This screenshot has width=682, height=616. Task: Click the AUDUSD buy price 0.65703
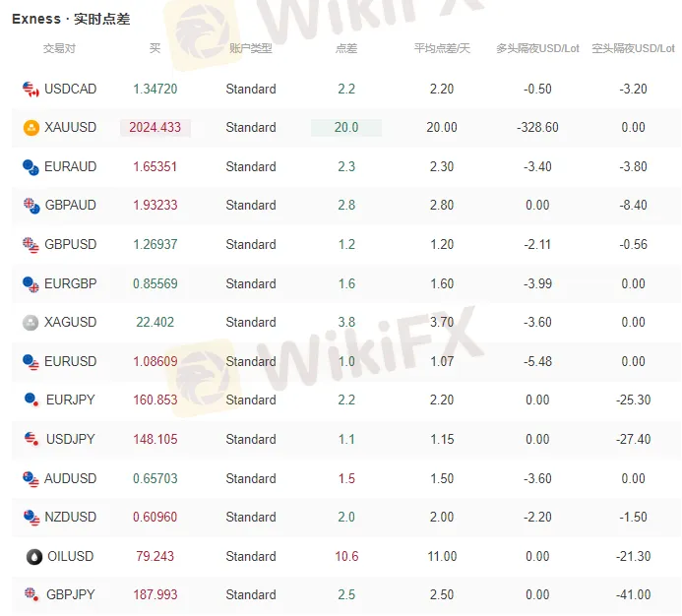tap(155, 478)
